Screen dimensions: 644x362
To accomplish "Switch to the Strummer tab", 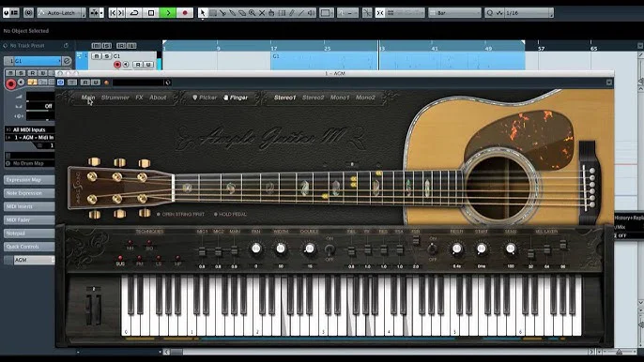I will click(x=115, y=98).
